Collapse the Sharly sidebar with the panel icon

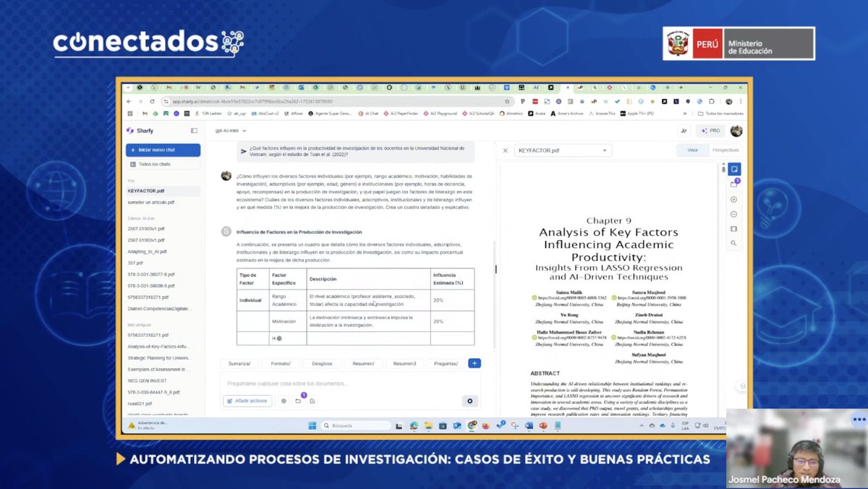point(194,131)
